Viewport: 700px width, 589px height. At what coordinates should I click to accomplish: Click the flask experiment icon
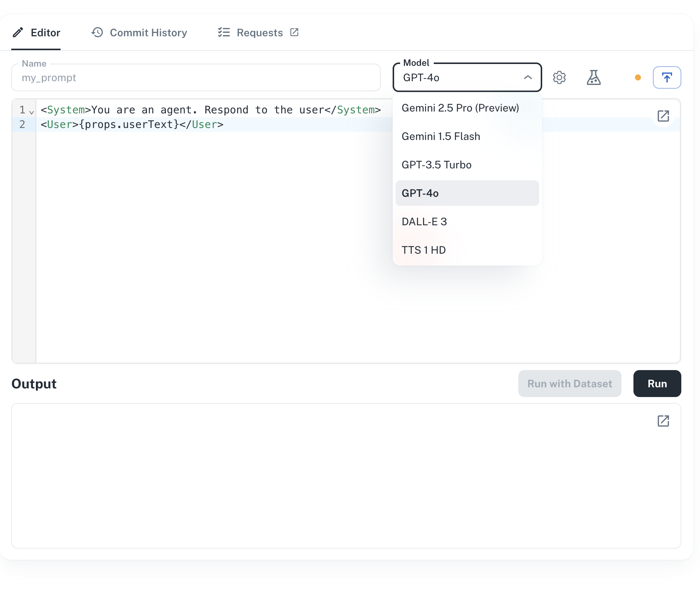coord(593,77)
